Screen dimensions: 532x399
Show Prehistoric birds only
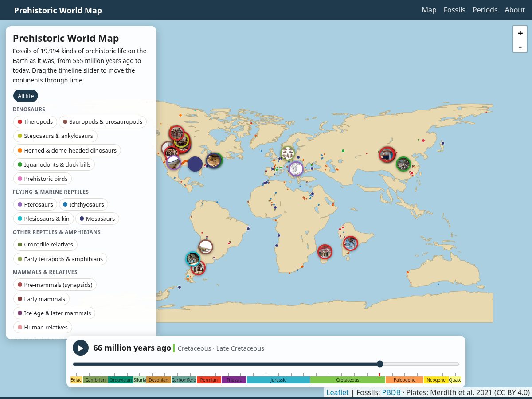coord(43,179)
